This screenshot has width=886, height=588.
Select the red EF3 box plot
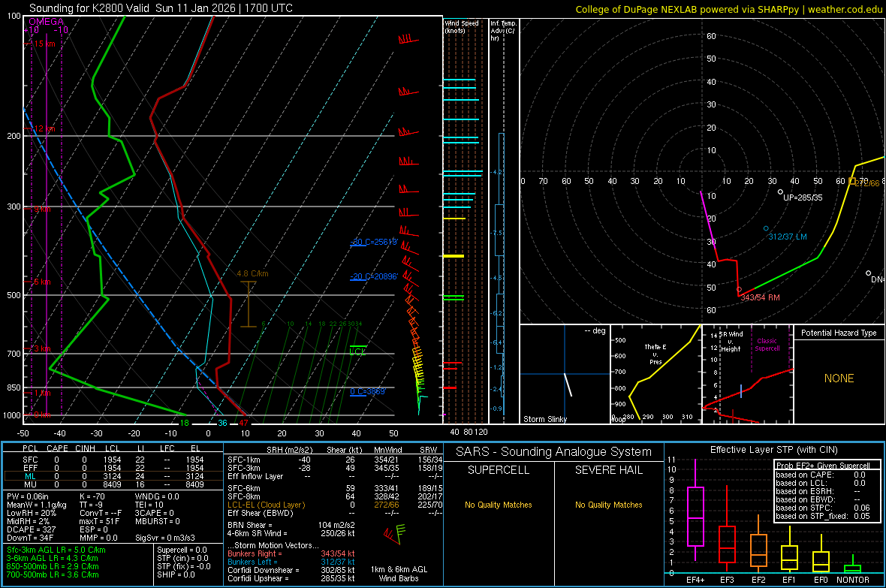click(x=727, y=529)
